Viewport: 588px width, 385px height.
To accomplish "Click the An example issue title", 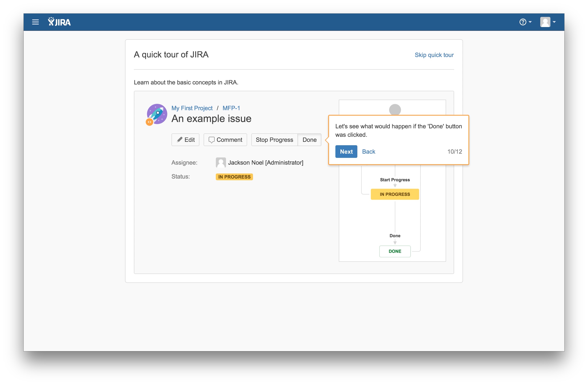I will pyautogui.click(x=211, y=119).
